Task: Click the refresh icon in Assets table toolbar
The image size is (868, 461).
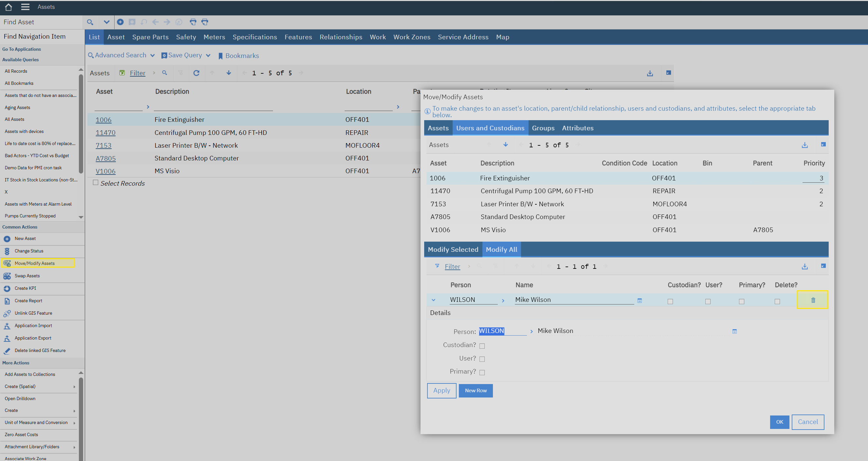Action: coord(196,73)
